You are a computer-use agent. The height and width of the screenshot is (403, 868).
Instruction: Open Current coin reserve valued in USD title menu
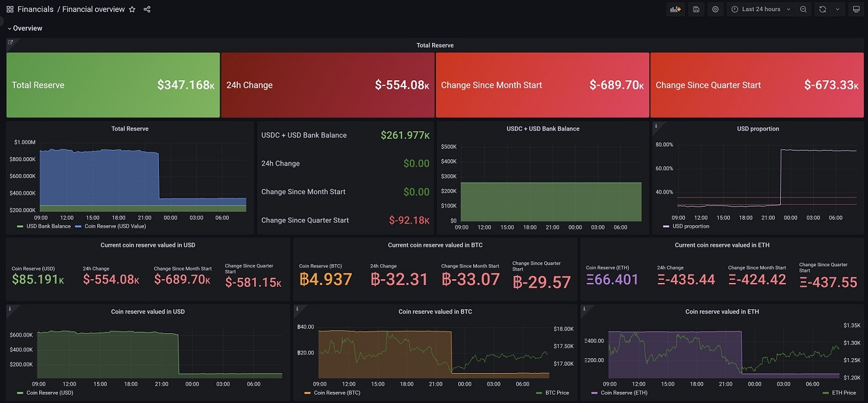[148, 245]
